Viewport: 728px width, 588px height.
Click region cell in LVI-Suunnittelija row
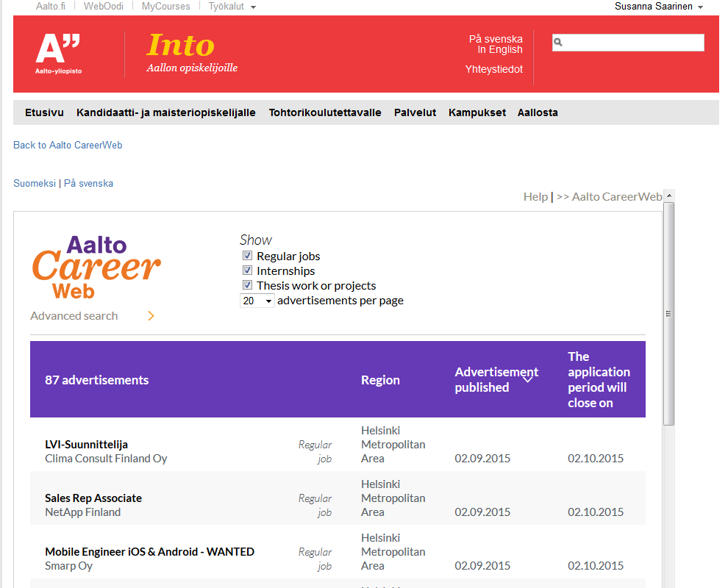393,445
